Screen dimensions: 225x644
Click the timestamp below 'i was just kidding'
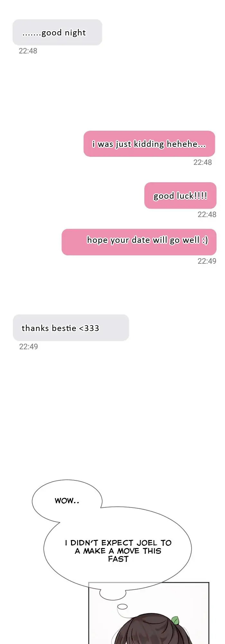click(203, 162)
